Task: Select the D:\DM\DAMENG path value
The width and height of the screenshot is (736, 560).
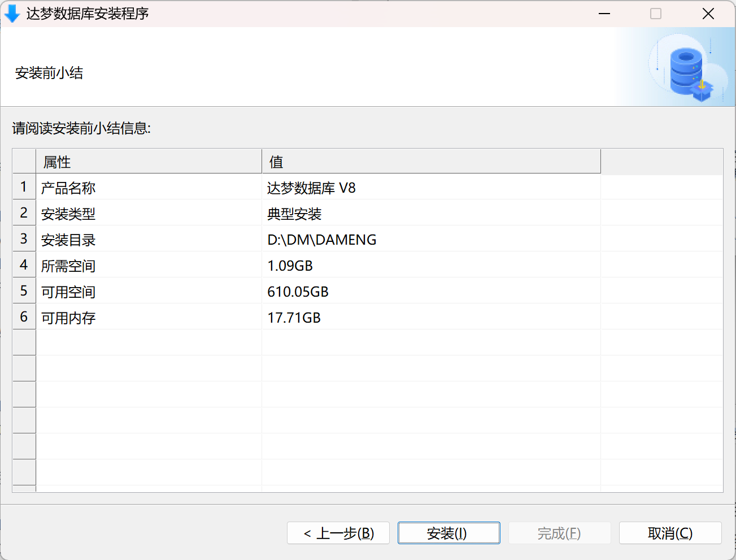Action: [432, 239]
